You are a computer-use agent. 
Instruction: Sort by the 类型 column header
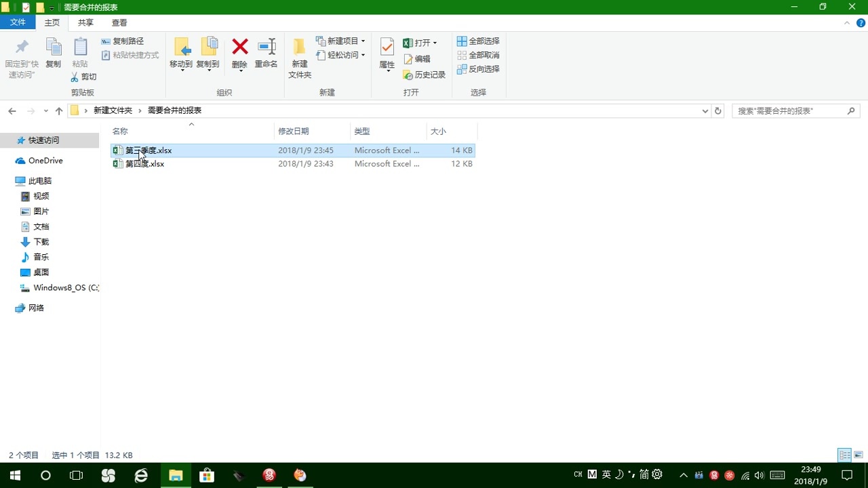pyautogui.click(x=362, y=131)
